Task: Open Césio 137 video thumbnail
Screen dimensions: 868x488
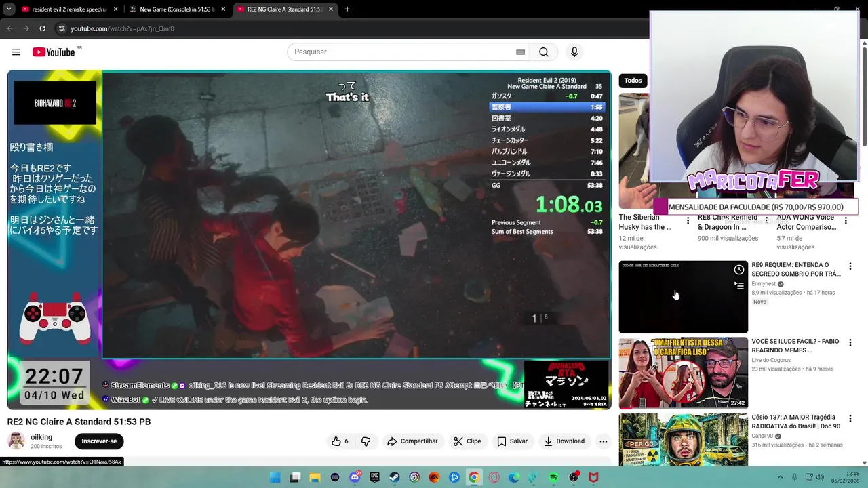Action: pos(683,440)
